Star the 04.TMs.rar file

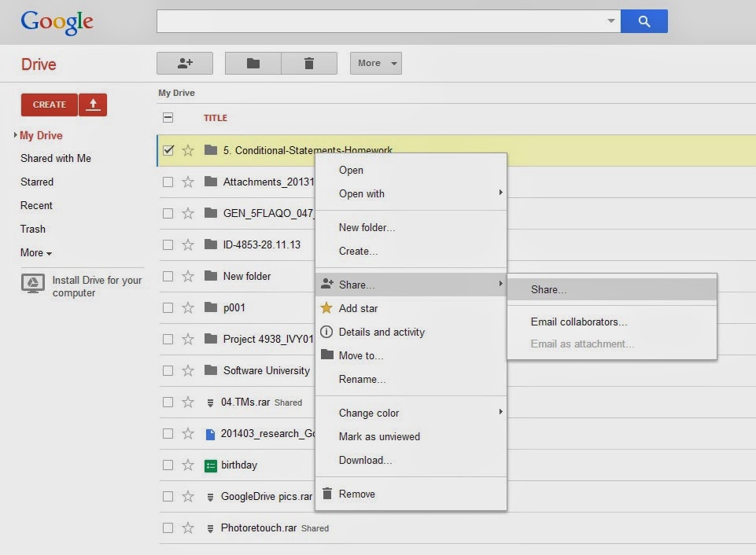(188, 402)
